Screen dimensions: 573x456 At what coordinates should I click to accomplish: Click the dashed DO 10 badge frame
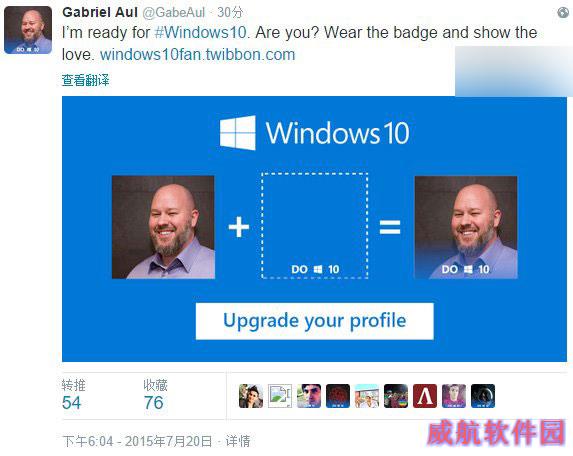click(x=315, y=226)
